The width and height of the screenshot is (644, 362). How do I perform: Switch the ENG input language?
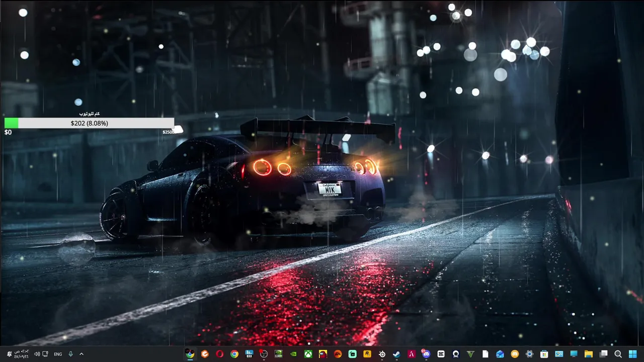pyautogui.click(x=58, y=354)
